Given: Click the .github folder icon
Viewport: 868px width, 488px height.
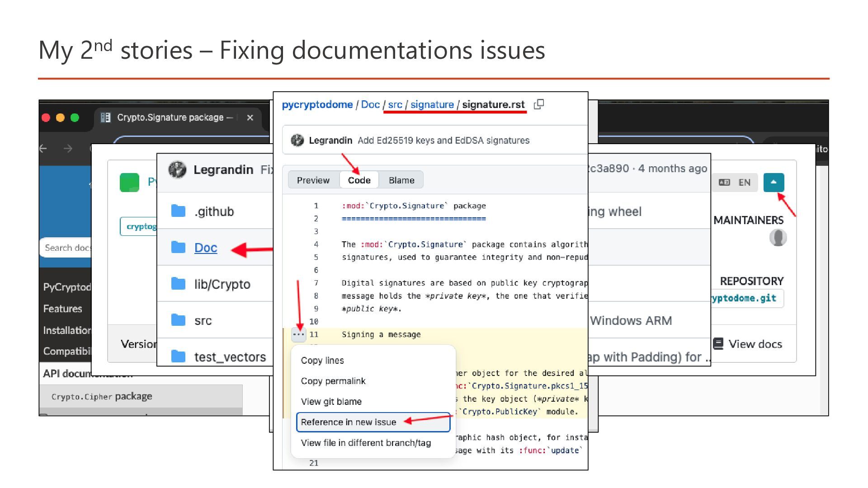Looking at the screenshot, I should click(x=179, y=211).
